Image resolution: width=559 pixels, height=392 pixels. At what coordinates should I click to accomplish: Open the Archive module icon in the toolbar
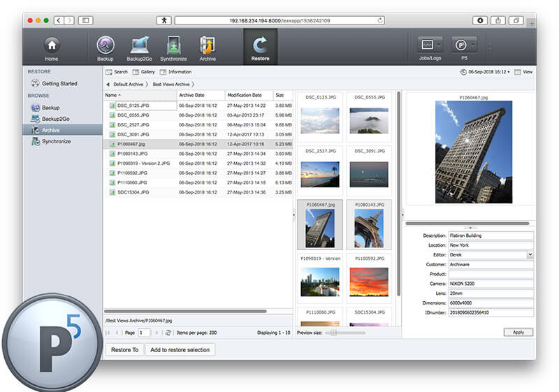click(x=208, y=45)
